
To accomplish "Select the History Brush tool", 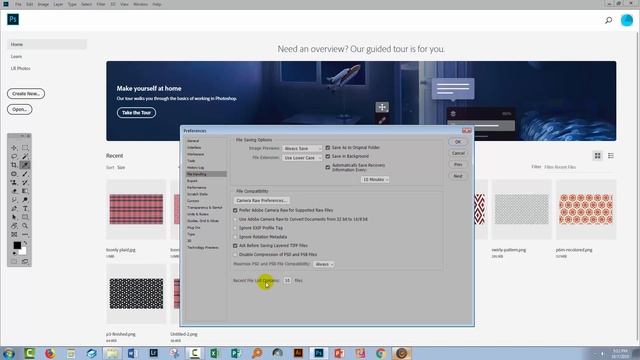I will (x=25, y=182).
